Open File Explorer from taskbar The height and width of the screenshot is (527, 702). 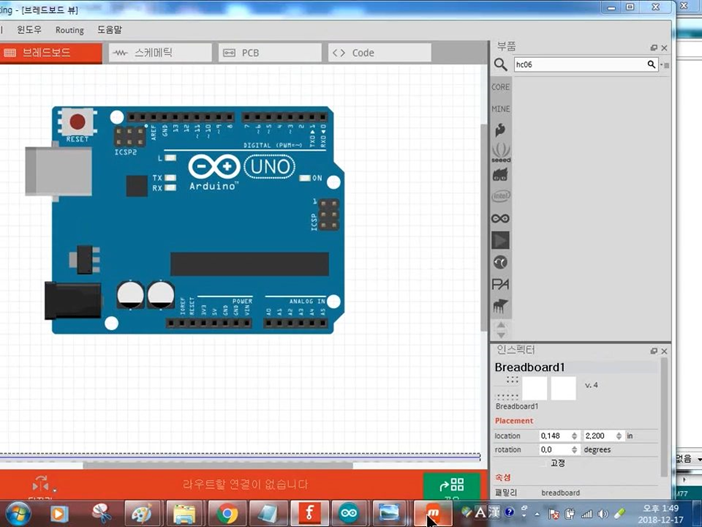point(184,514)
